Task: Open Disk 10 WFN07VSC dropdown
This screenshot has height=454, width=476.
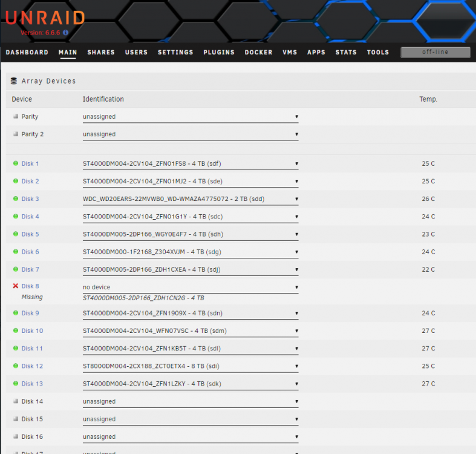Action: point(191,331)
